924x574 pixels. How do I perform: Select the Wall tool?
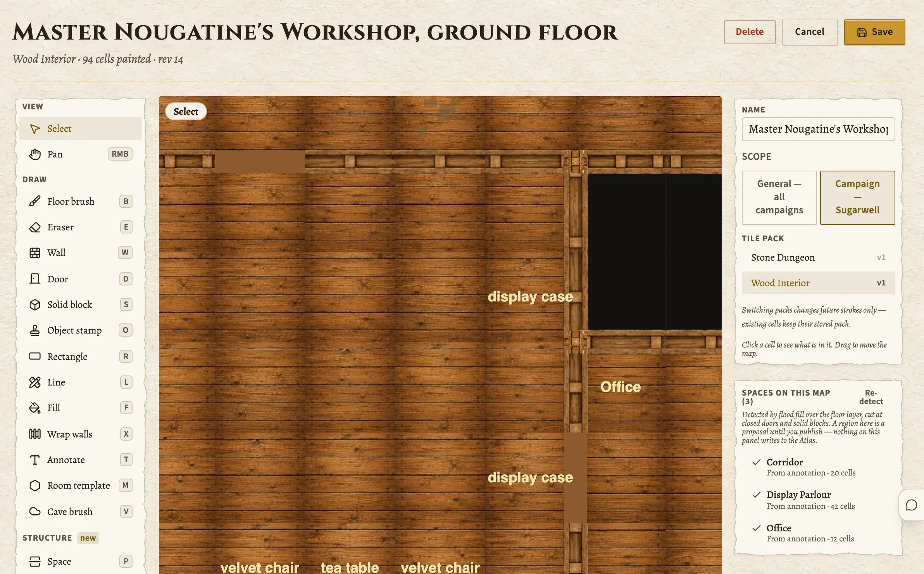pyautogui.click(x=80, y=252)
